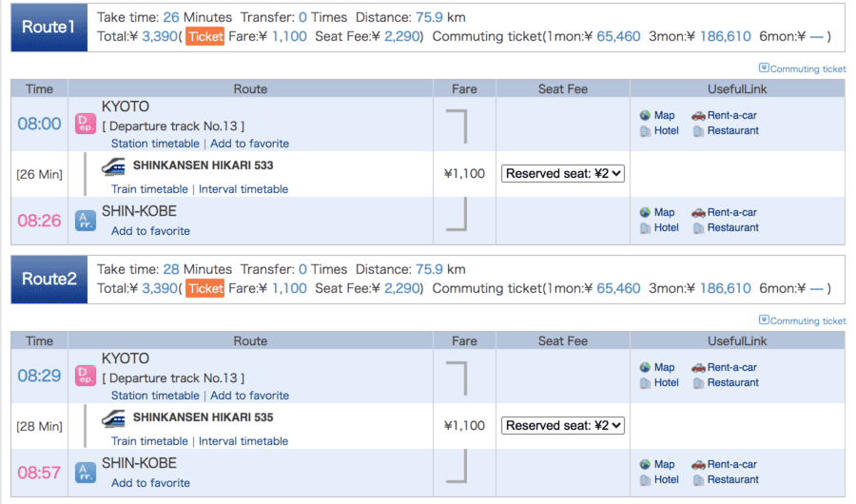Click the Map globe icon for Kyoto 08:00
856x504 pixels.
pyautogui.click(x=645, y=115)
